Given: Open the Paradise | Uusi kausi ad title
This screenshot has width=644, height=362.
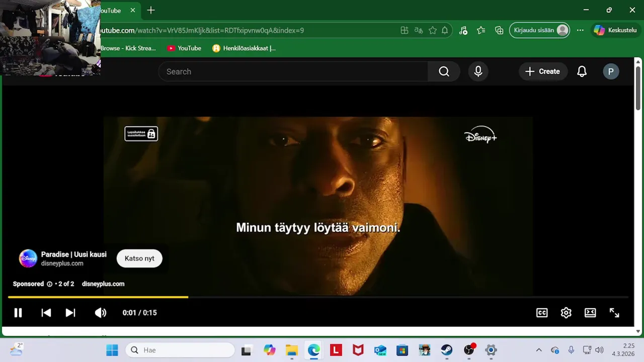Looking at the screenshot, I should [74, 254].
